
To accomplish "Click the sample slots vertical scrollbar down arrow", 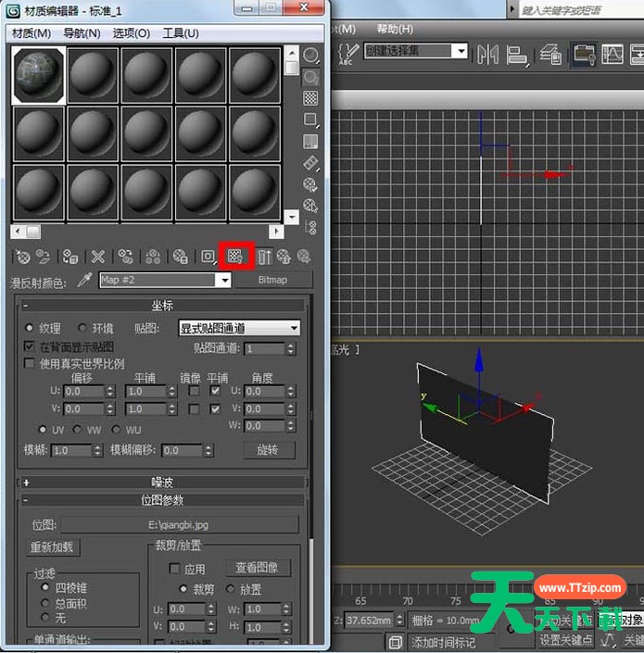I will pos(292,218).
